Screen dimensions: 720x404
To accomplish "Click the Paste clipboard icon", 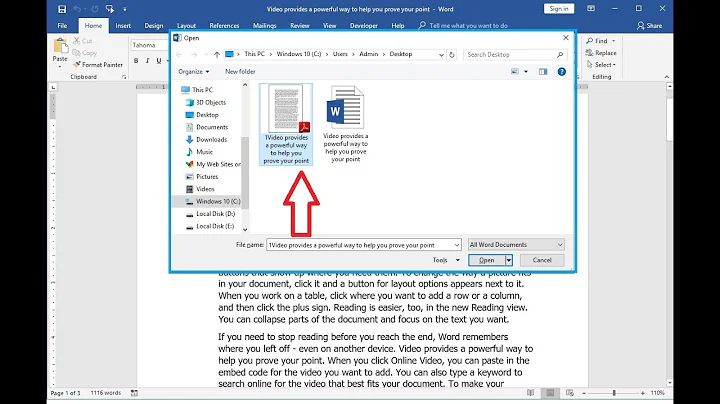I will click(60, 46).
